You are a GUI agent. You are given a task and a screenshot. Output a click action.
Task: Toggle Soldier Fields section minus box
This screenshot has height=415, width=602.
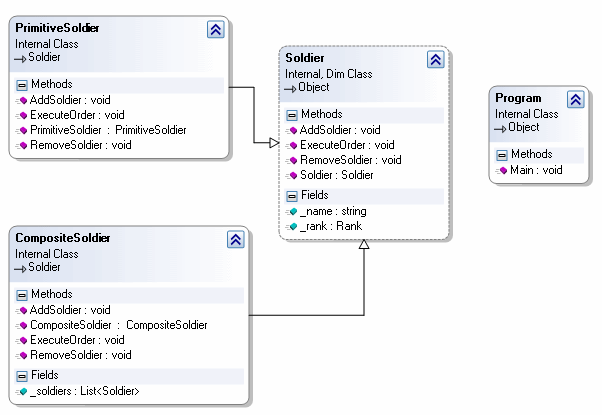click(x=292, y=195)
